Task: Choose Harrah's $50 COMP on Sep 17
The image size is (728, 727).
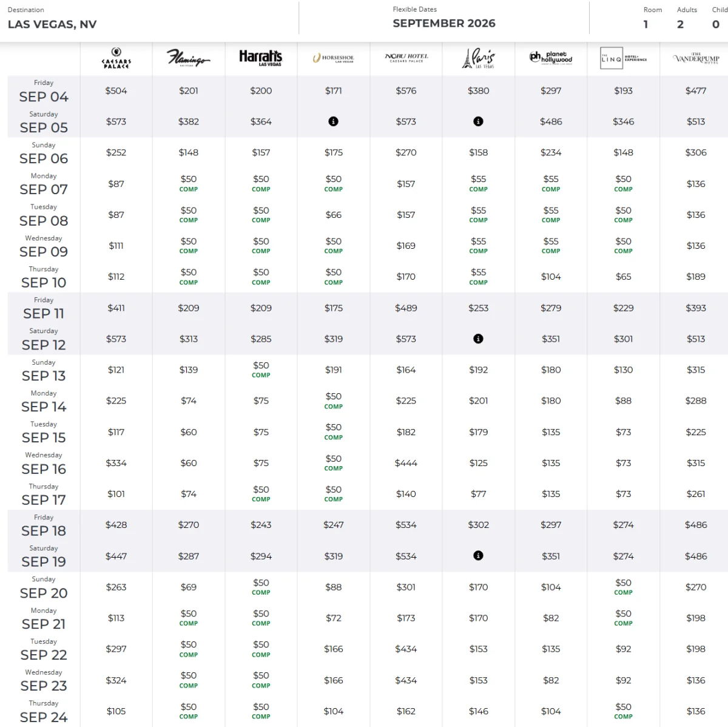Action: tap(261, 494)
